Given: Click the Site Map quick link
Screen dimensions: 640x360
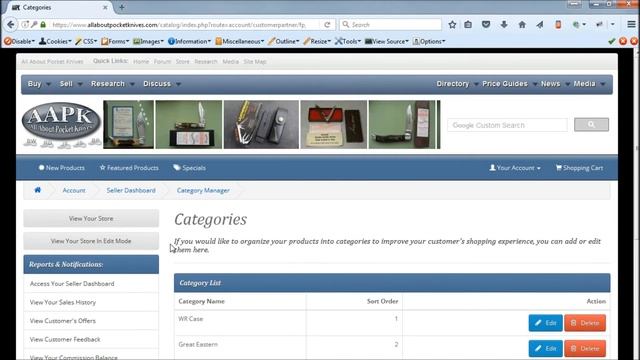Looking at the screenshot, I should click(255, 62).
